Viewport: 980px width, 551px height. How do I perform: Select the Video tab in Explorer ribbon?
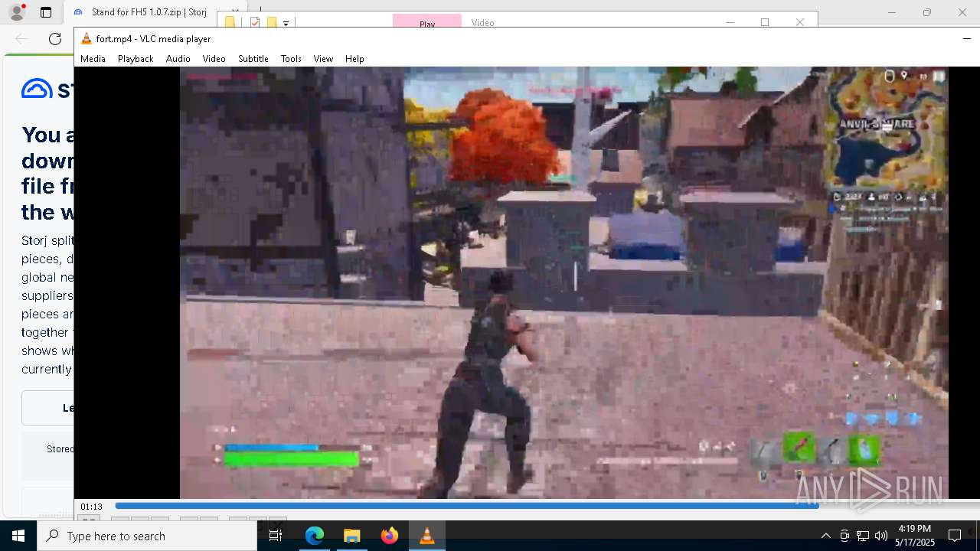pyautogui.click(x=482, y=22)
